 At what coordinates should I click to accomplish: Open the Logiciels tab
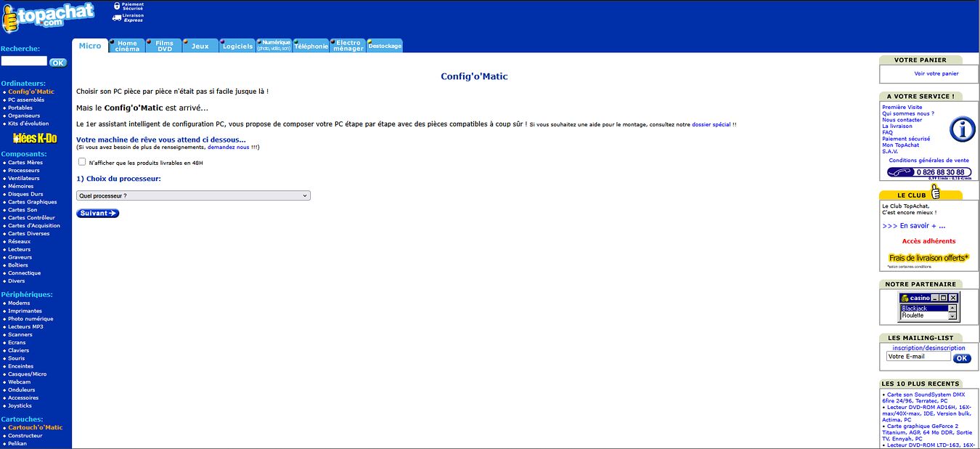(237, 46)
